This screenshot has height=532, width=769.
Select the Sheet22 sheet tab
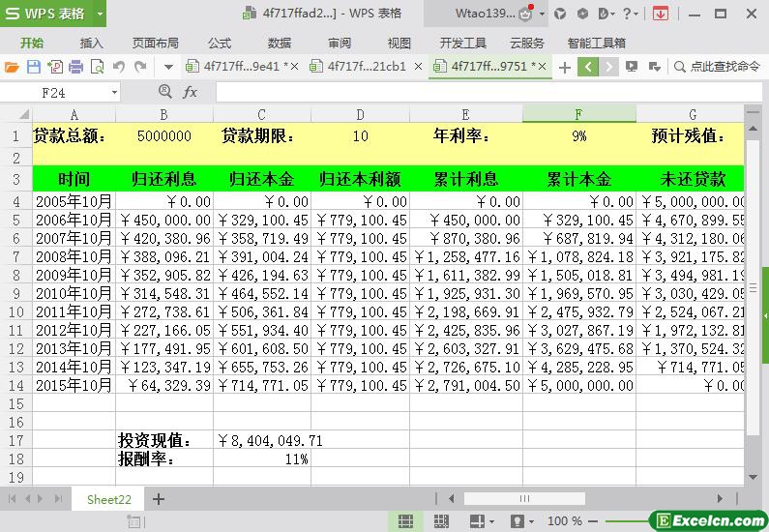[x=109, y=499]
